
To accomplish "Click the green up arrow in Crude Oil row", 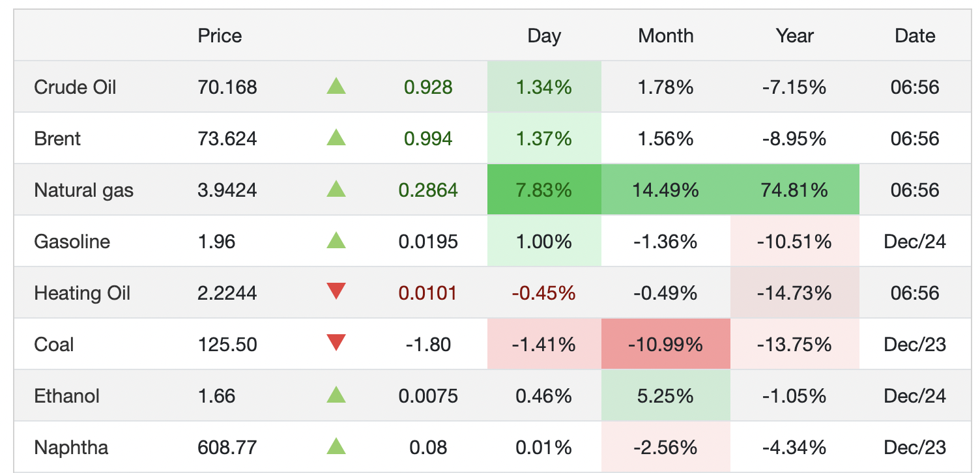I will pyautogui.click(x=336, y=86).
